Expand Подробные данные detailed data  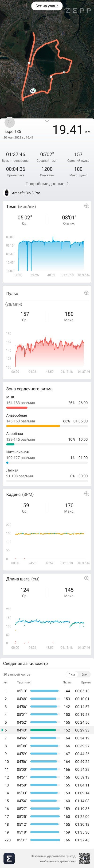tap(47, 184)
